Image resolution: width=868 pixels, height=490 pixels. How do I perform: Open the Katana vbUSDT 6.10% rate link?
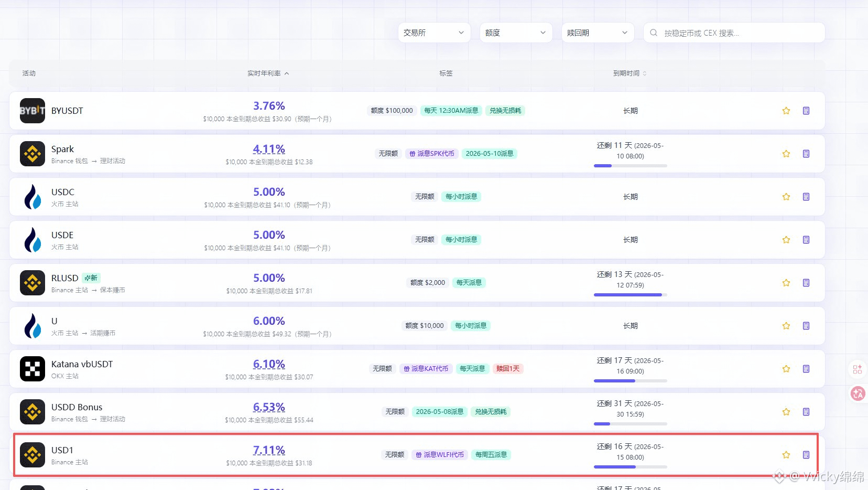tap(269, 364)
